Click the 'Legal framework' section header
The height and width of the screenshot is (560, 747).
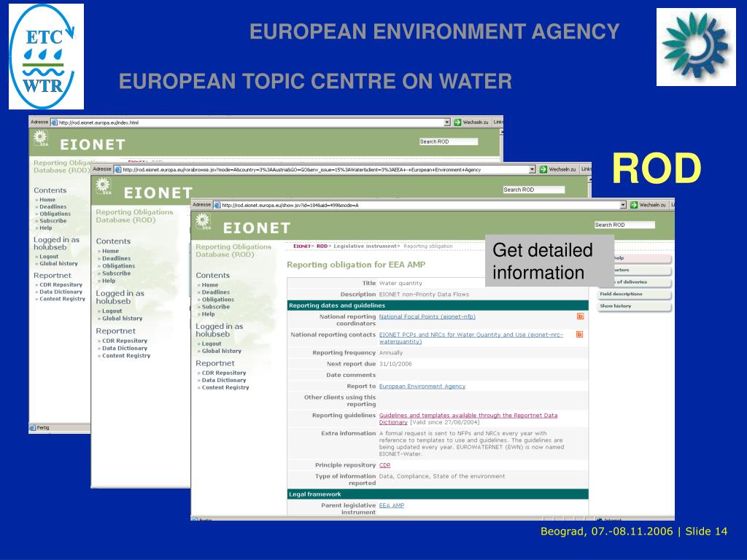click(x=438, y=494)
